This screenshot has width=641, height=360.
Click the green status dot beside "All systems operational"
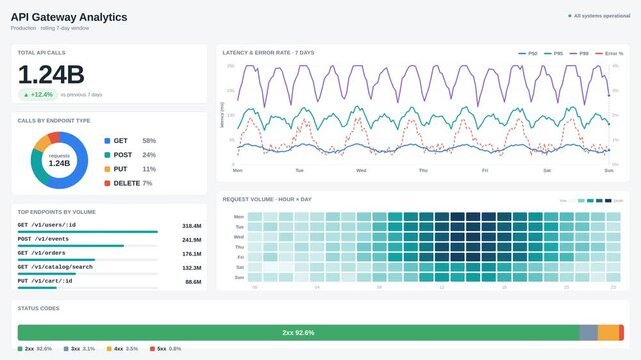pos(570,16)
